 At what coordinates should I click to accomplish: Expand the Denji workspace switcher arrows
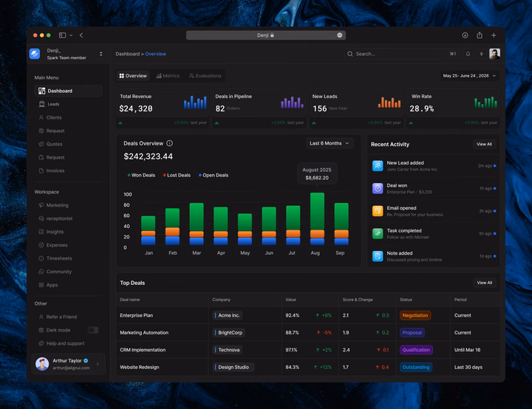pyautogui.click(x=100, y=54)
